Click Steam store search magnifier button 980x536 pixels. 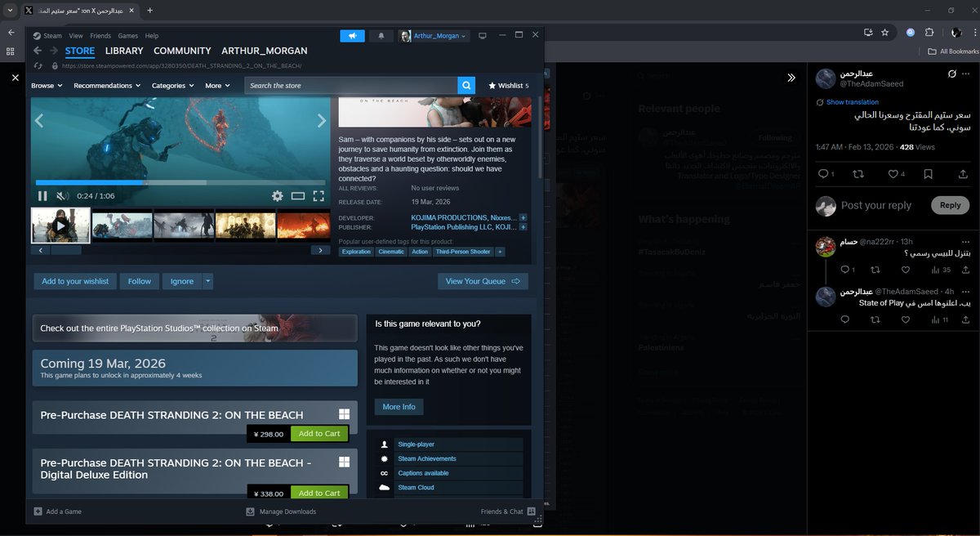(x=465, y=85)
